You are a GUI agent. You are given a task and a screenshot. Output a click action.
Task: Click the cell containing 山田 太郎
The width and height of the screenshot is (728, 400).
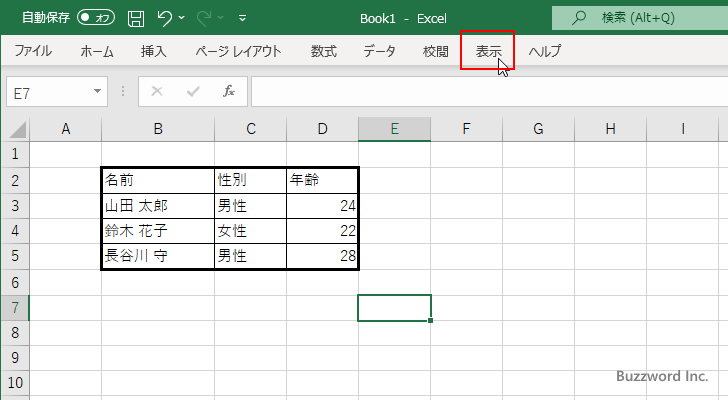[x=158, y=206]
